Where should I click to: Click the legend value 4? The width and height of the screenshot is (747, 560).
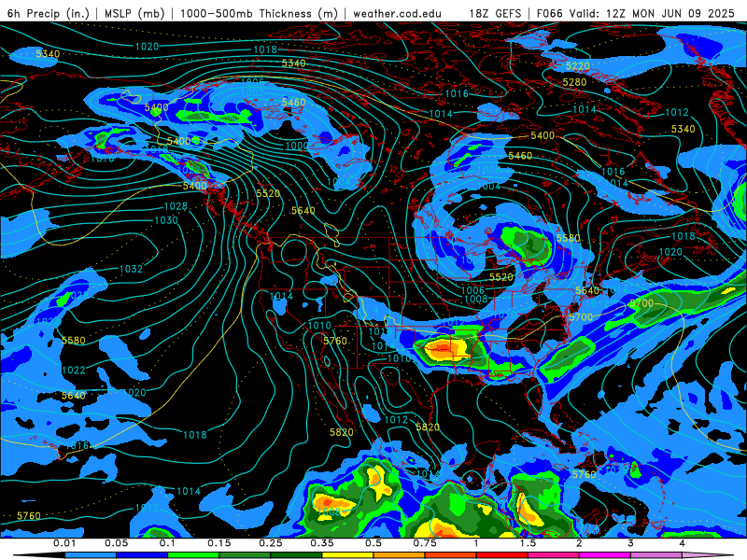pos(682,543)
